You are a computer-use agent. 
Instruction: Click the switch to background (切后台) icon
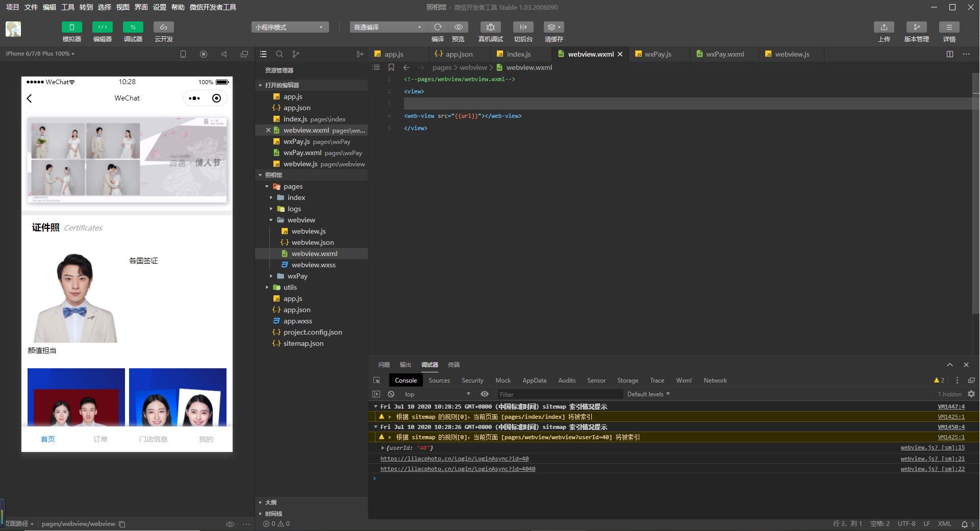pos(523,27)
